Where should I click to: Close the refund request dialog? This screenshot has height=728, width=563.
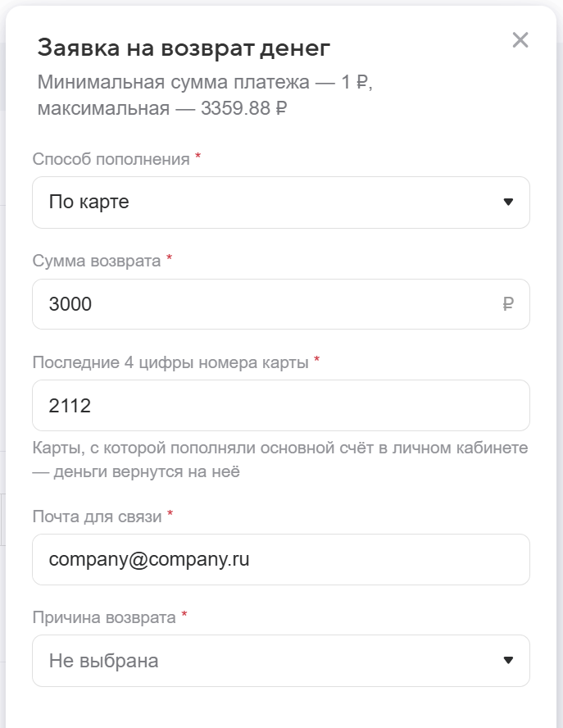click(520, 40)
